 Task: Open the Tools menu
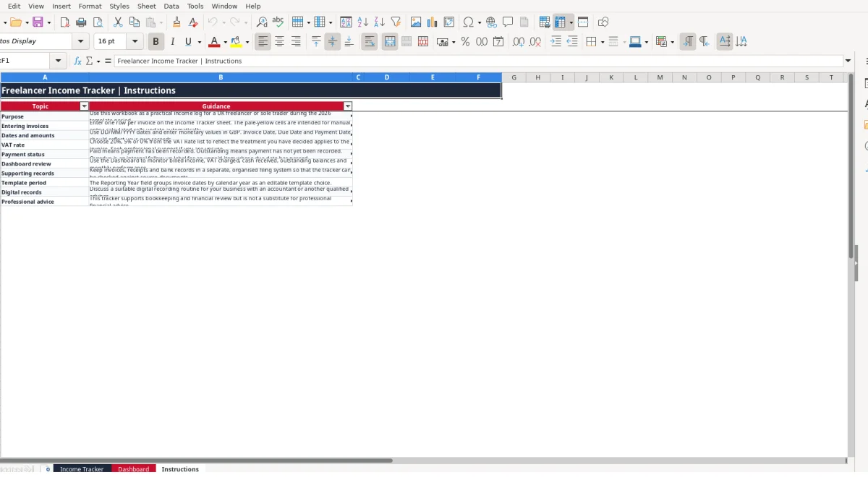coord(195,6)
